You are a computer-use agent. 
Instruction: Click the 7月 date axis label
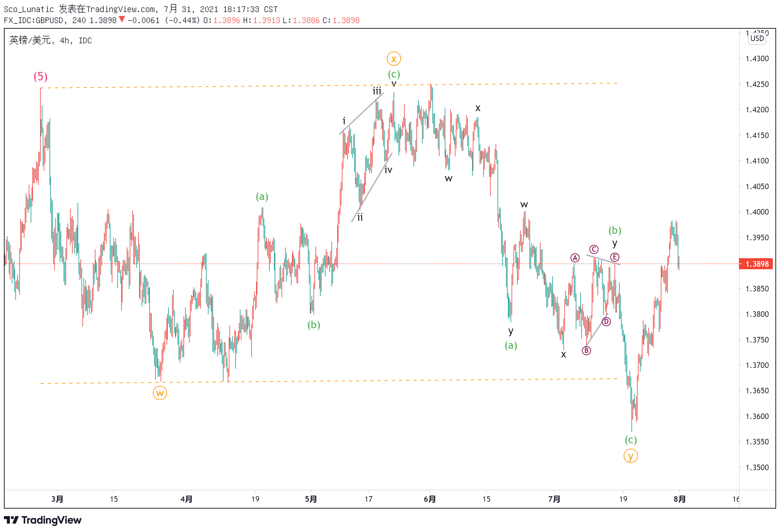tap(554, 499)
